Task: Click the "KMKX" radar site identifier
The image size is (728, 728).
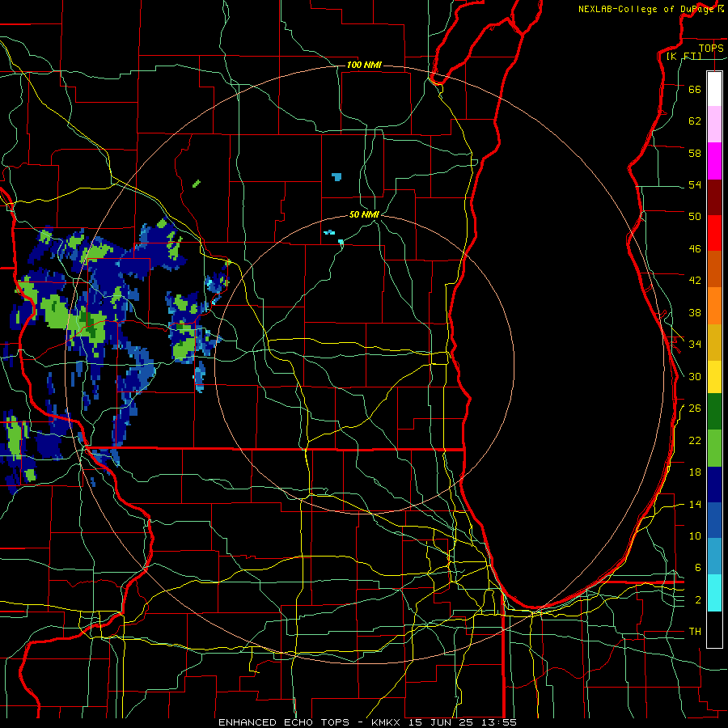Action: point(387,722)
